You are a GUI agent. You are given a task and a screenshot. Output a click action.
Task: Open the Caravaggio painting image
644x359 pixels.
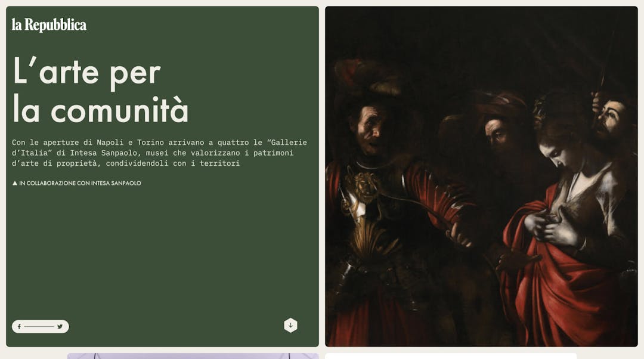[481, 177]
